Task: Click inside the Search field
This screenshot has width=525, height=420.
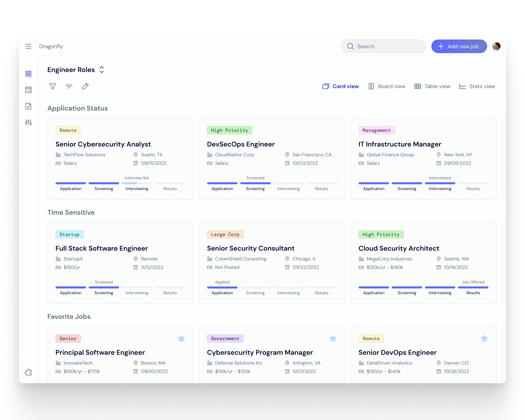Action: pyautogui.click(x=383, y=46)
